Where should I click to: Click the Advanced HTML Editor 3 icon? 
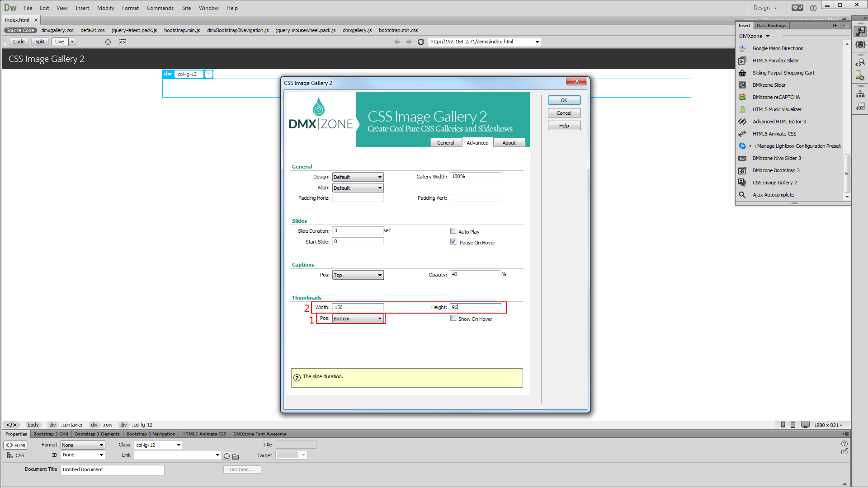coord(742,122)
